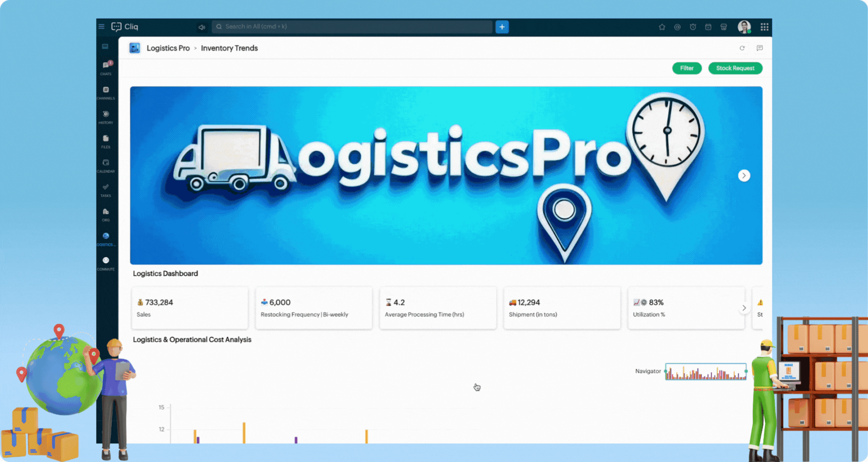
Task: Click the Logistics Pro app icon in the header
Action: tap(135, 48)
